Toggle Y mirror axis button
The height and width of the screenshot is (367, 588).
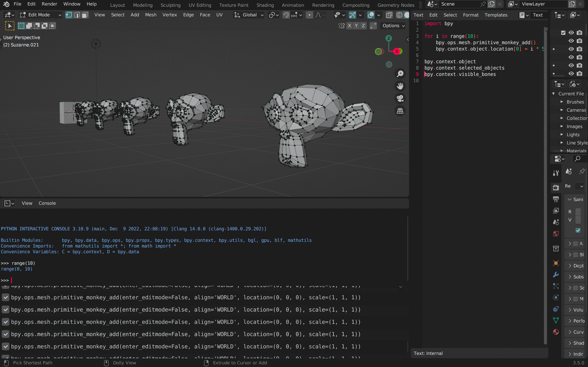coord(356,26)
